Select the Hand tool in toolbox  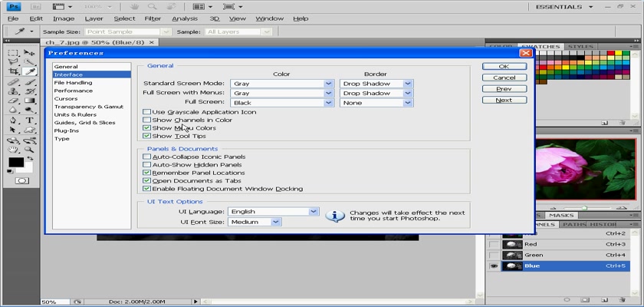13,150
